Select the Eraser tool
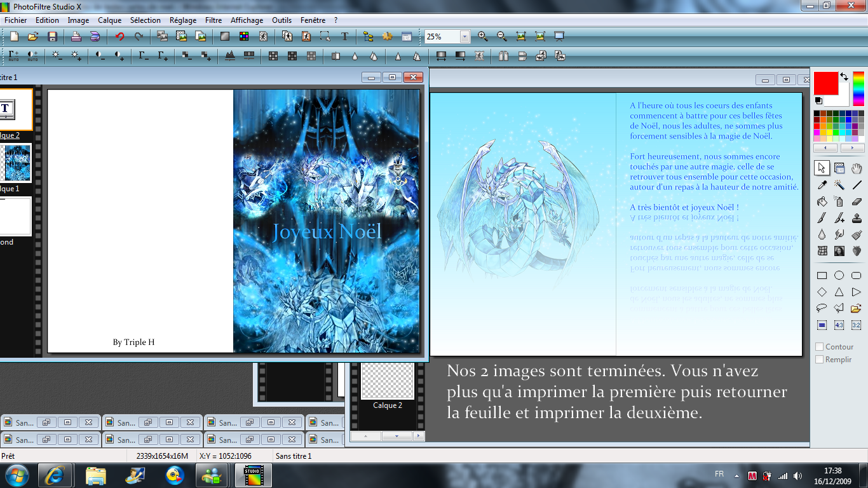868x488 pixels. 857,201
